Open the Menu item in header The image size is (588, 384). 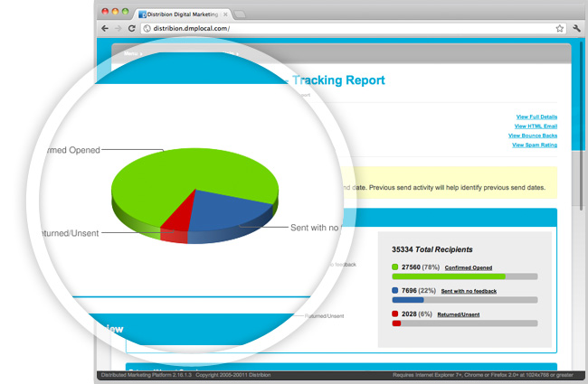(133, 53)
